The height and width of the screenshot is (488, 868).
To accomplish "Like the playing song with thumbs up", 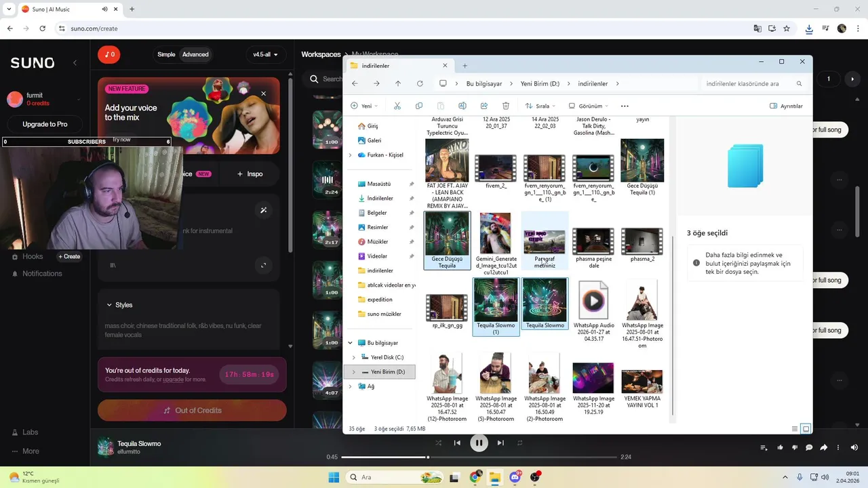I will [x=780, y=447].
